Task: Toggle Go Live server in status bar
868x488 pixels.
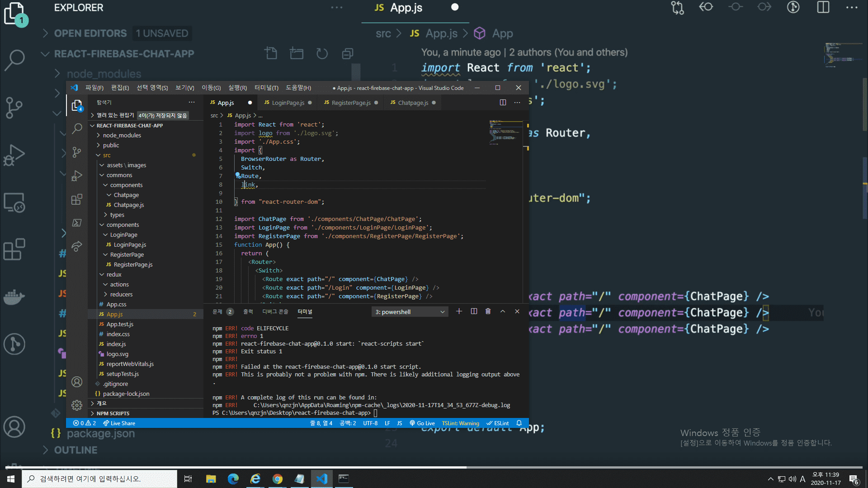Action: click(x=422, y=423)
